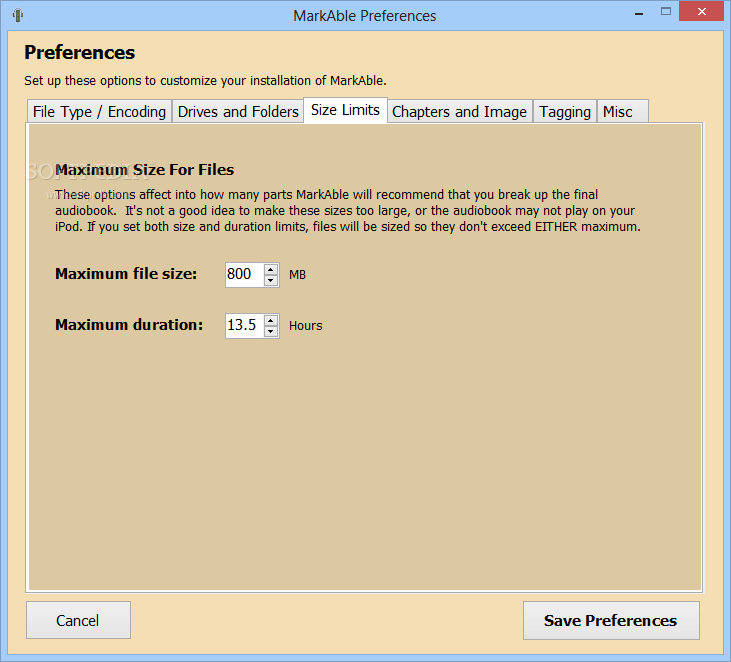Image resolution: width=731 pixels, height=662 pixels.
Task: Cancel the preferences dialog
Action: (x=78, y=620)
